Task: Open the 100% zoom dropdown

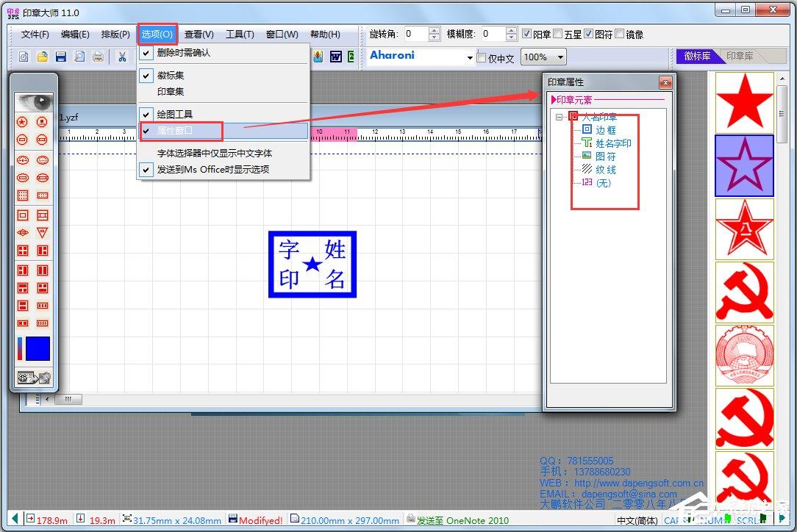Action: (560, 57)
